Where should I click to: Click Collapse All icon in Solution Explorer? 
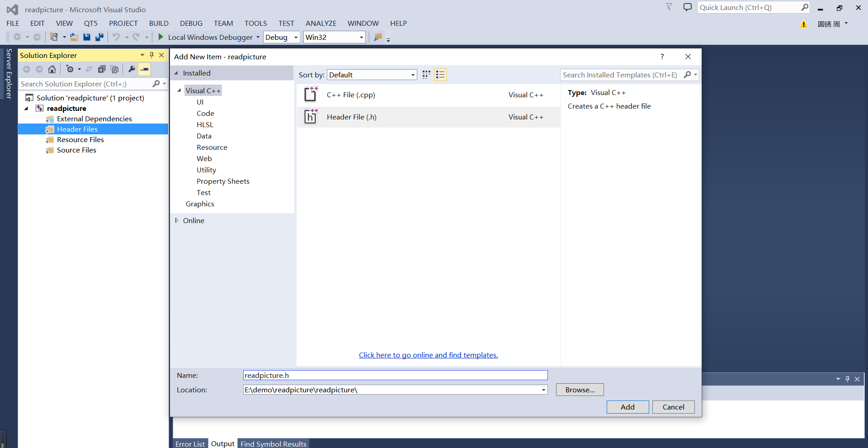pos(102,69)
